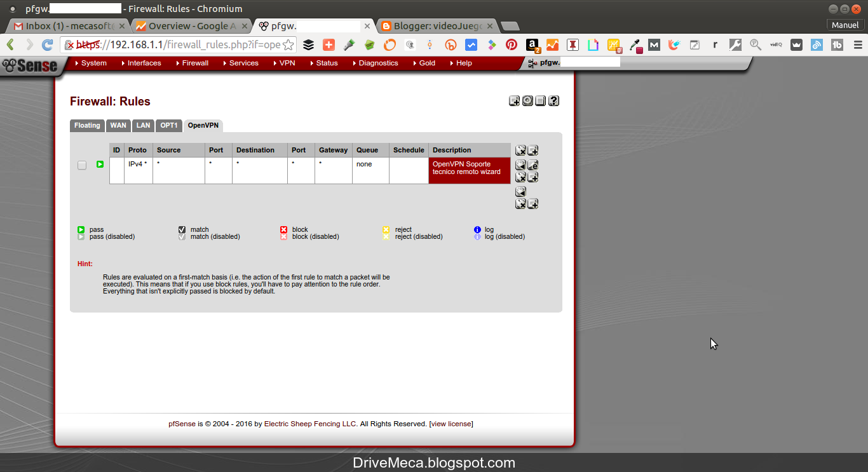Open a new browser tab
Screen dimensions: 868x472
pyautogui.click(x=510, y=26)
